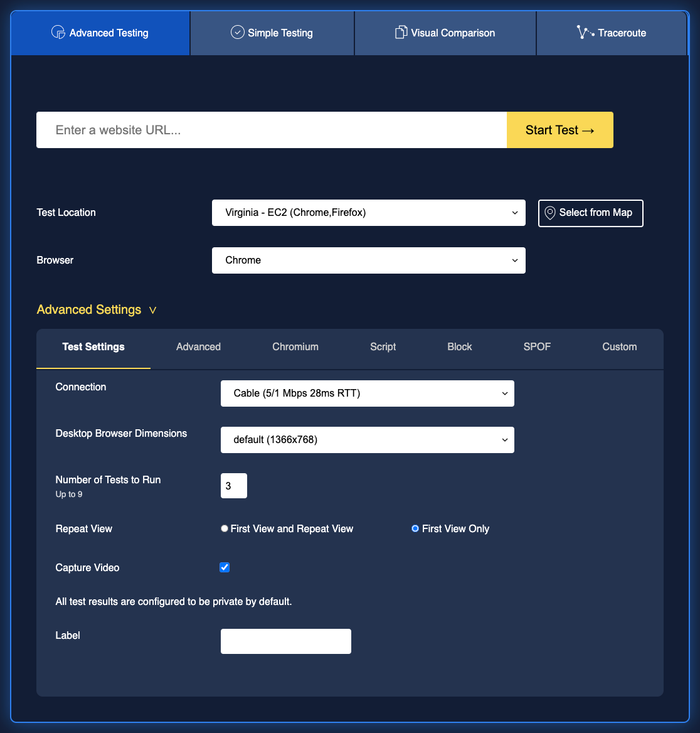
Task: Switch to the Script tab
Action: tap(383, 346)
